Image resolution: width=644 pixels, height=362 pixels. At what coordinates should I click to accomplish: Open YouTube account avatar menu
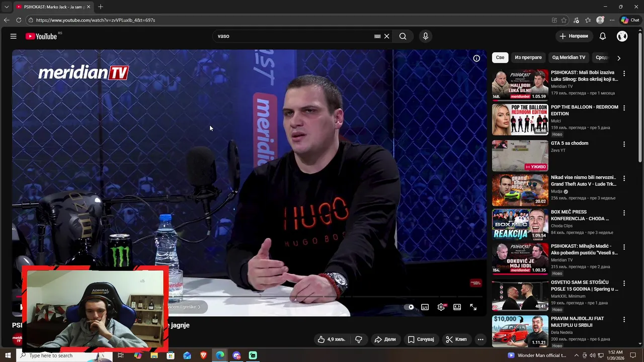tap(622, 36)
